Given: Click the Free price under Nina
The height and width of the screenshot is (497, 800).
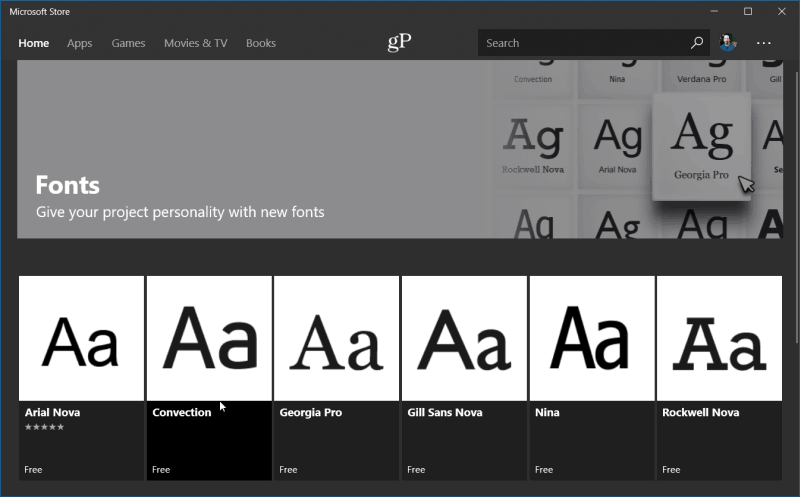Looking at the screenshot, I should (544, 469).
